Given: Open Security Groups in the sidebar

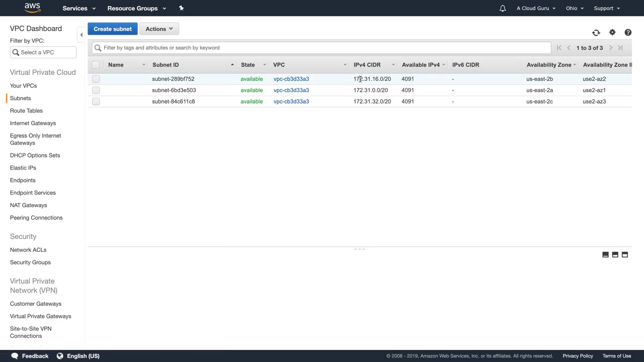Looking at the screenshot, I should 30,262.
